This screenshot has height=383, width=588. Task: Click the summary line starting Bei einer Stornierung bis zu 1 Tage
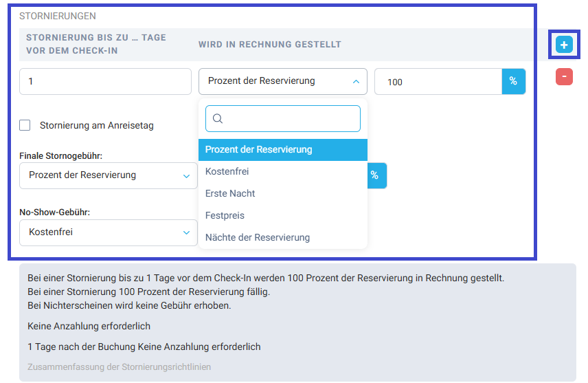266,278
